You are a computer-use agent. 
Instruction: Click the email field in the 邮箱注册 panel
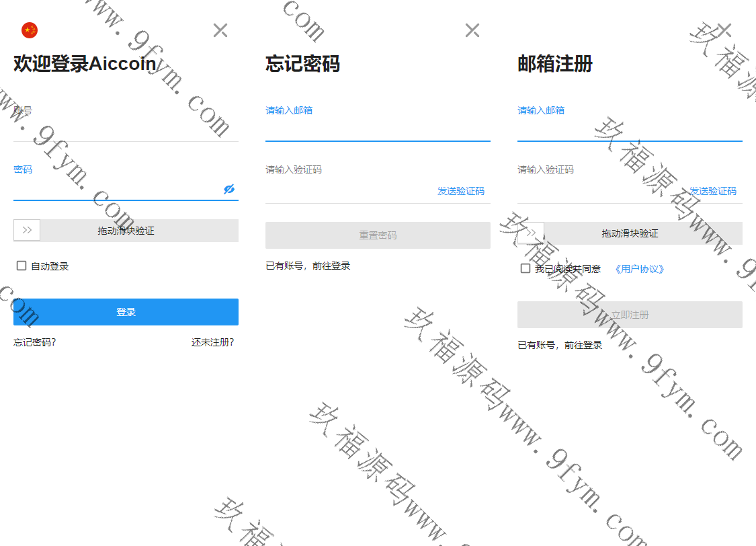pyautogui.click(x=630, y=130)
